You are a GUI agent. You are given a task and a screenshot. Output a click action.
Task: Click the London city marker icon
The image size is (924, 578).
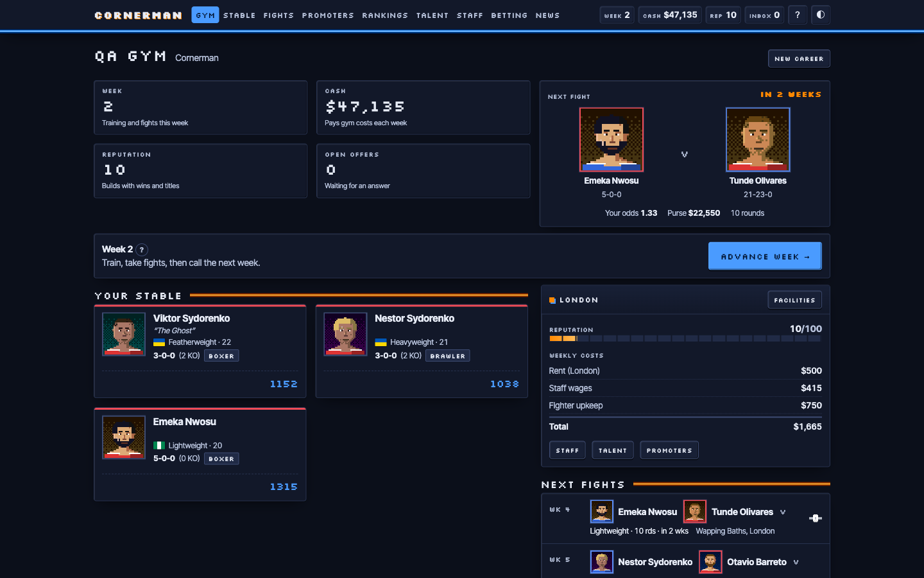click(552, 300)
